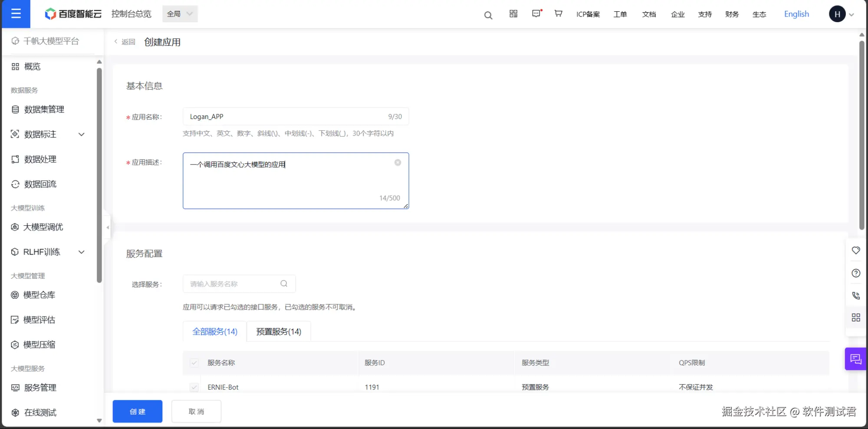Click the 模型仓库 icon in the sidebar
The image size is (868, 429).
[15, 295]
